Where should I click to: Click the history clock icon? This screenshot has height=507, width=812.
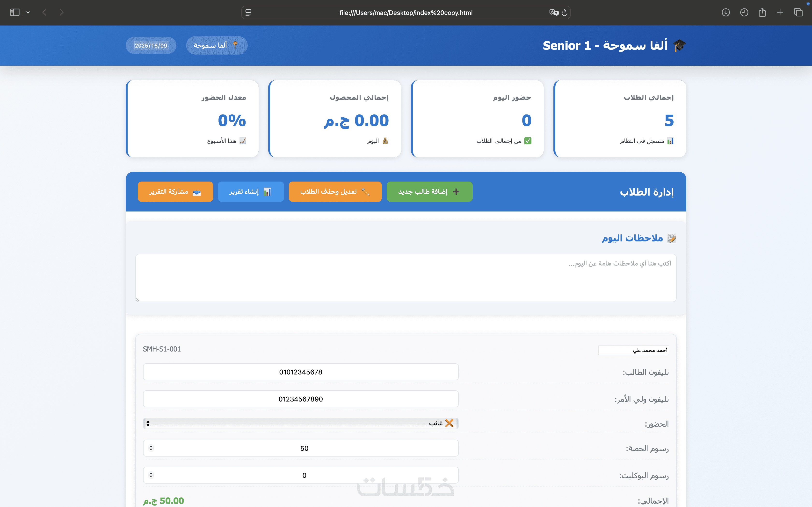[x=744, y=12]
